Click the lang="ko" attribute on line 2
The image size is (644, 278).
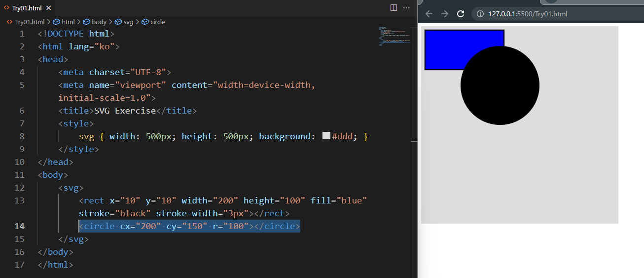tap(92, 46)
